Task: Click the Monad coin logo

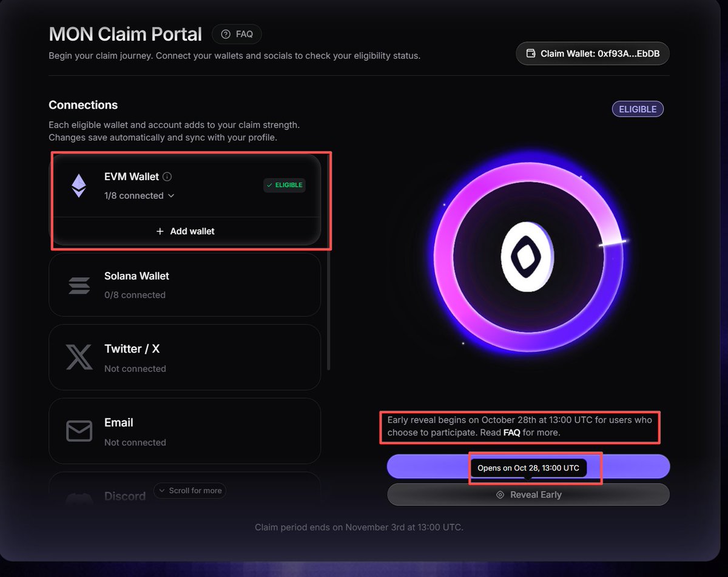Action: click(x=527, y=257)
